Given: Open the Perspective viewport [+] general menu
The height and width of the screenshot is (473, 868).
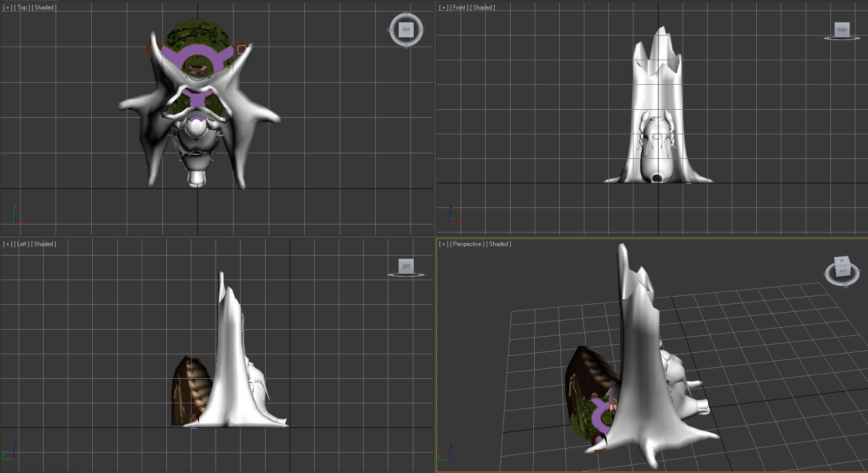Looking at the screenshot, I should pyautogui.click(x=444, y=244).
